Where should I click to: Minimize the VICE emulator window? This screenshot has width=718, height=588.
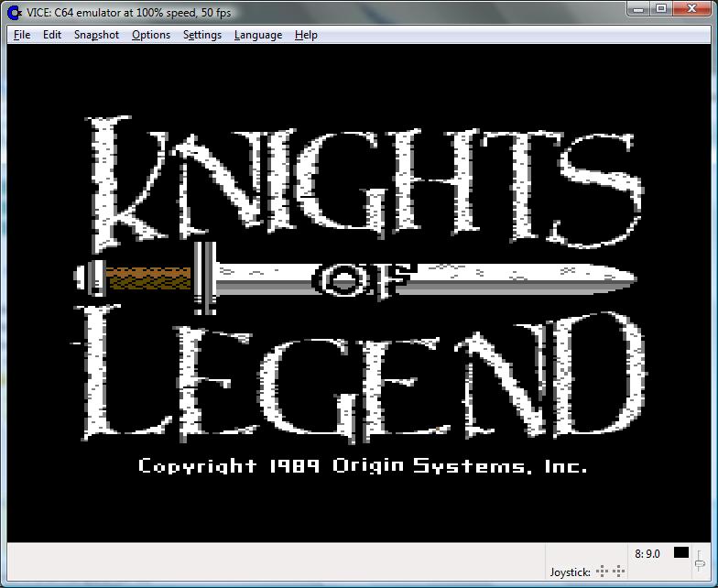(x=639, y=8)
